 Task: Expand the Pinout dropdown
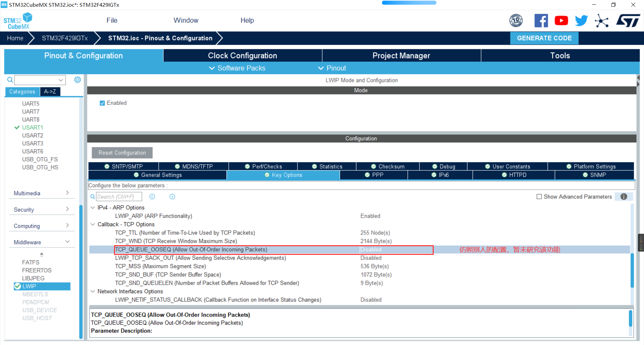[332, 68]
